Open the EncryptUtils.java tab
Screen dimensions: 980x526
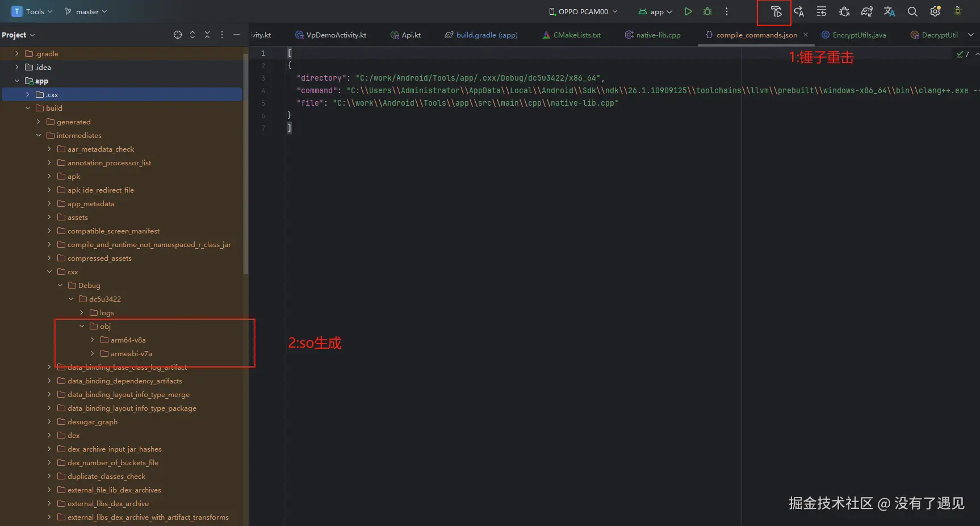click(853, 35)
